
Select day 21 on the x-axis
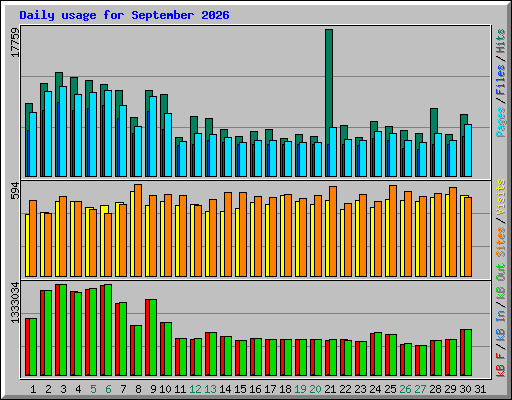[330, 389]
